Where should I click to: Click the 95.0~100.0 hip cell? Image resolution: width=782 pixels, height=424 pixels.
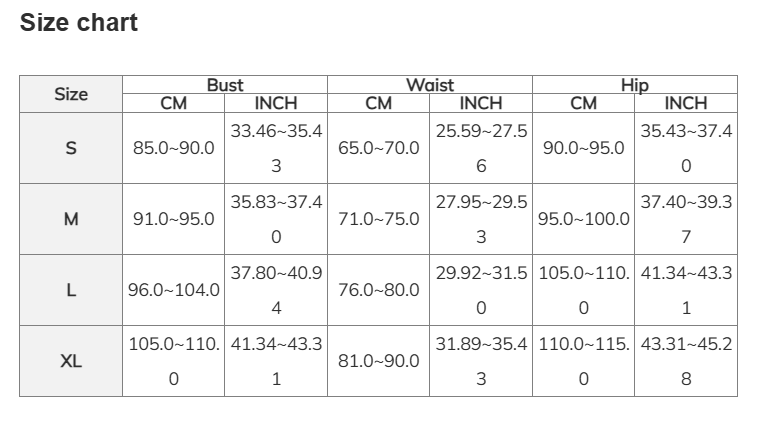584,219
